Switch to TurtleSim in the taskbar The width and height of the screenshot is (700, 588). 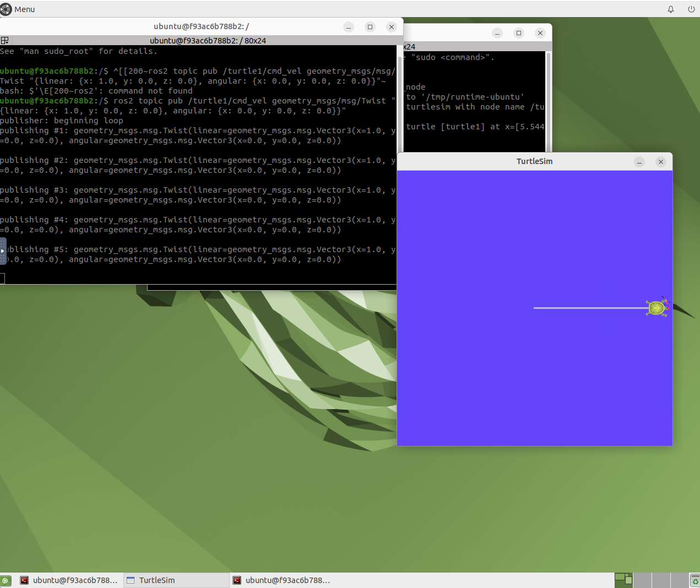(x=176, y=580)
